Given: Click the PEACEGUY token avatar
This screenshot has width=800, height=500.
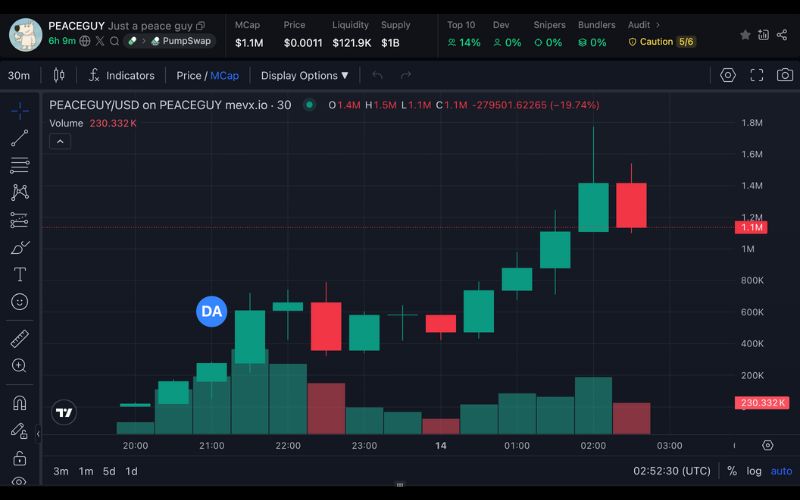Looking at the screenshot, I should point(26,35).
